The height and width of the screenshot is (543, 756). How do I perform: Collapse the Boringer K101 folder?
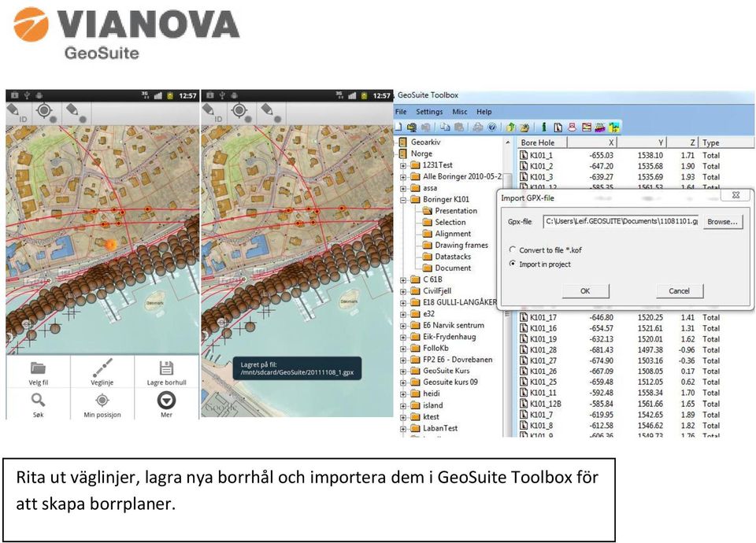coord(403,200)
